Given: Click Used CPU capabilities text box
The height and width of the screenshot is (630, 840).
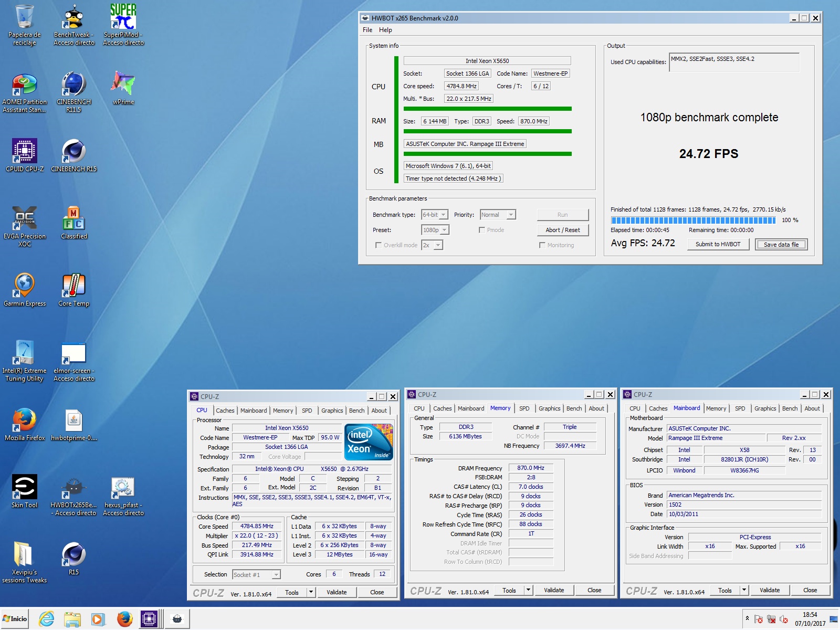Looking at the screenshot, I should 734,62.
